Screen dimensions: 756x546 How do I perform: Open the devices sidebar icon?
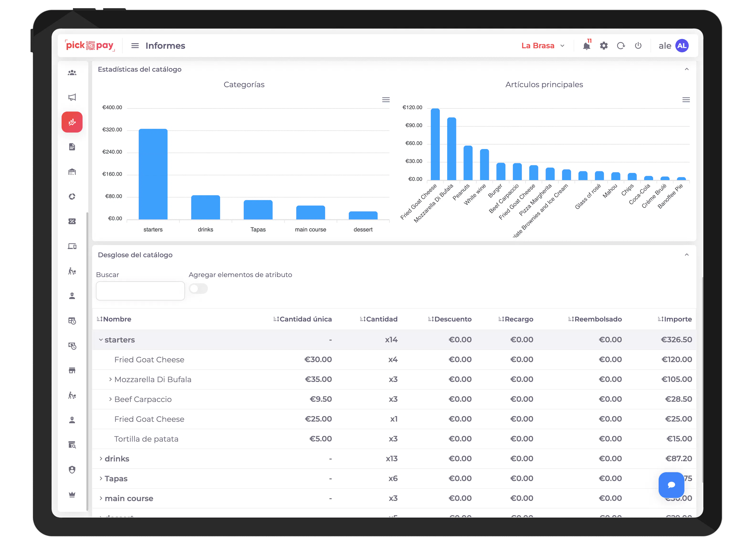[72, 246]
